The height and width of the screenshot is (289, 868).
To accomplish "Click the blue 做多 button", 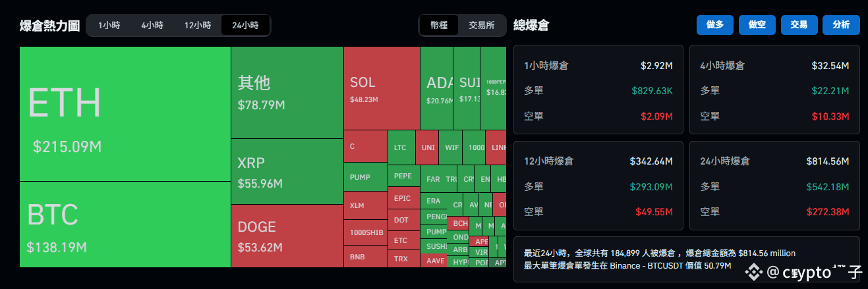I will click(x=715, y=24).
